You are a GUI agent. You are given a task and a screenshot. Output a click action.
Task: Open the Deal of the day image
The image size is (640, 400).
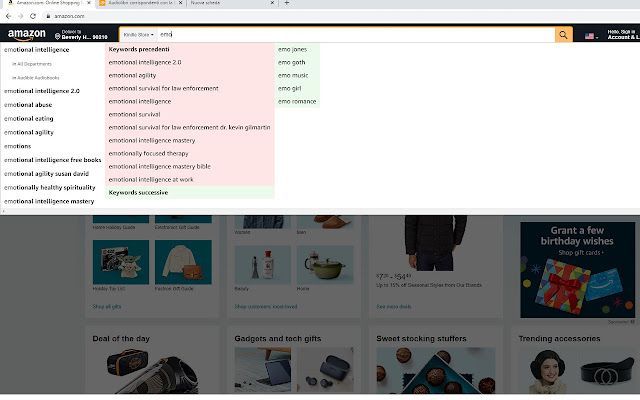coord(152,371)
